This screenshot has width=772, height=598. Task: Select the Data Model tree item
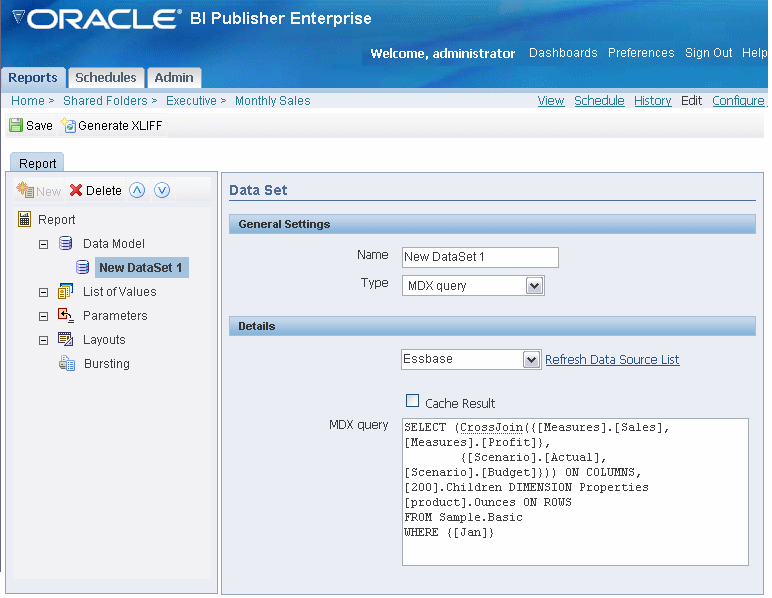pos(114,244)
